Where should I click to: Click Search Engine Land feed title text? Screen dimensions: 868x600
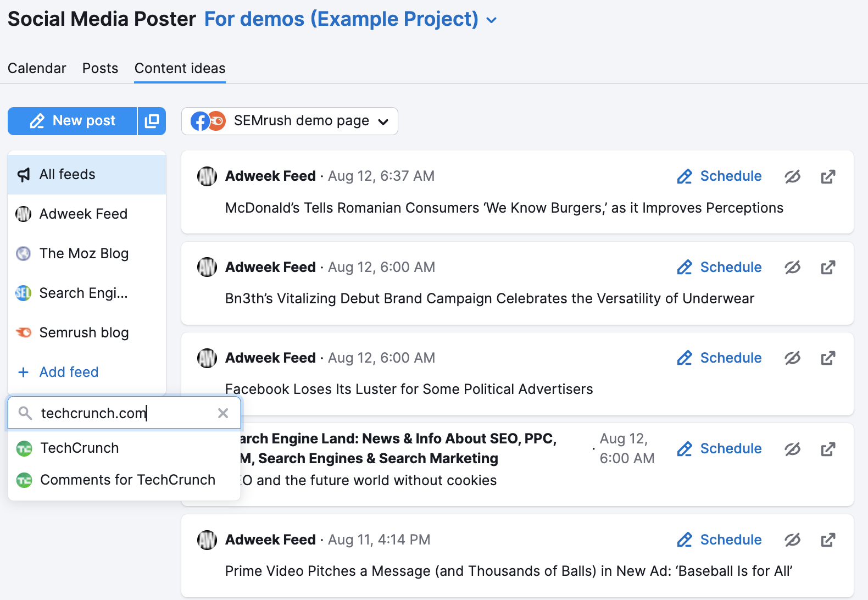click(398, 449)
